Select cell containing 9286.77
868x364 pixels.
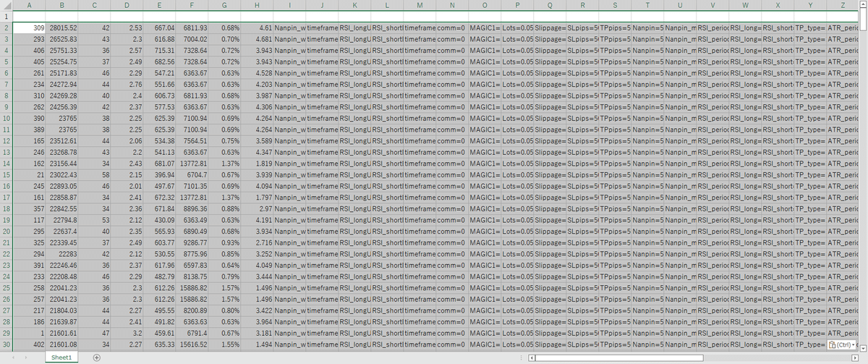[192, 242]
